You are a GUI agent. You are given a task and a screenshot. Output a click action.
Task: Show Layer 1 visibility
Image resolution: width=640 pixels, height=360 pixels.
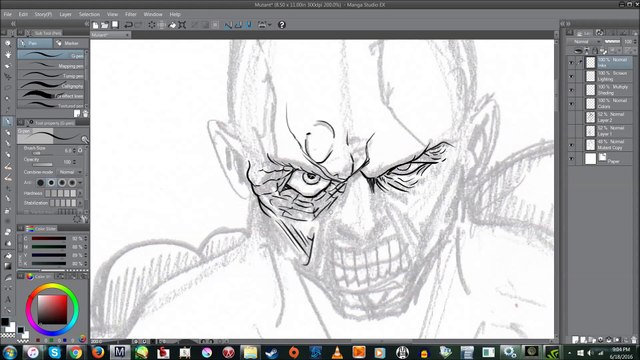571,131
